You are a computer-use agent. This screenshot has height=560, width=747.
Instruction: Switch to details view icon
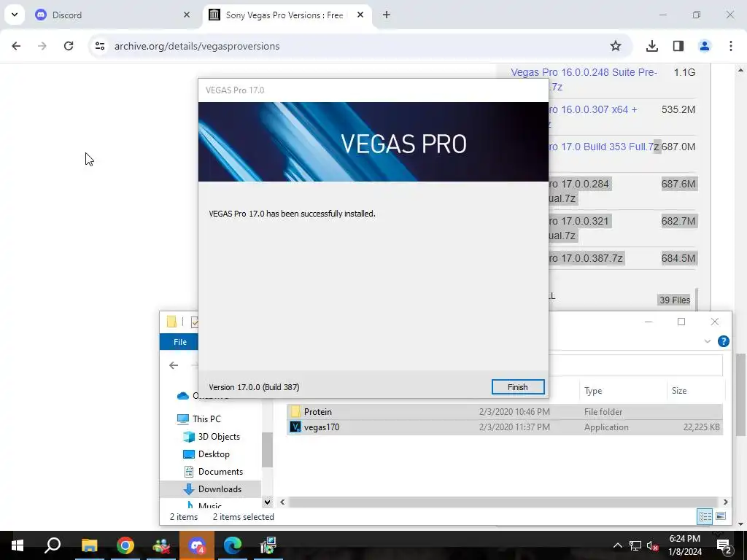coord(705,516)
